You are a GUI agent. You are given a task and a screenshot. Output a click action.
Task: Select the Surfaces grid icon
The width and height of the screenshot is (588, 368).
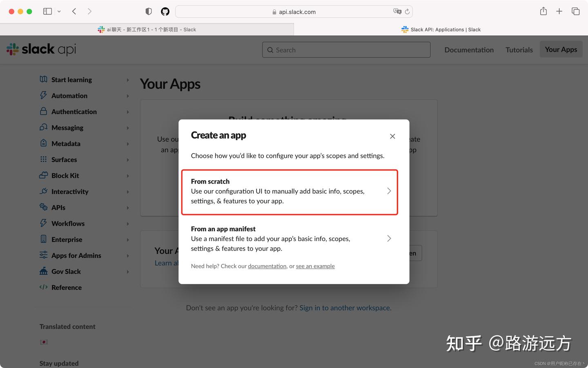43,160
